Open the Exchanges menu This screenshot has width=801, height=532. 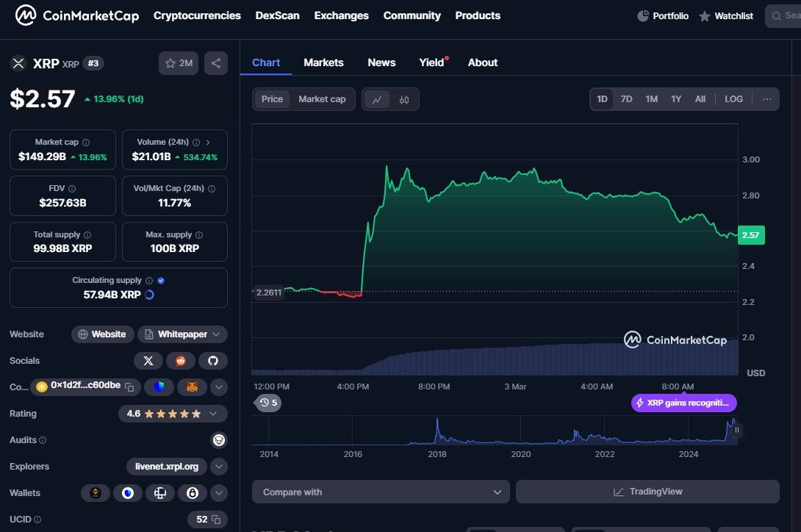tap(341, 16)
